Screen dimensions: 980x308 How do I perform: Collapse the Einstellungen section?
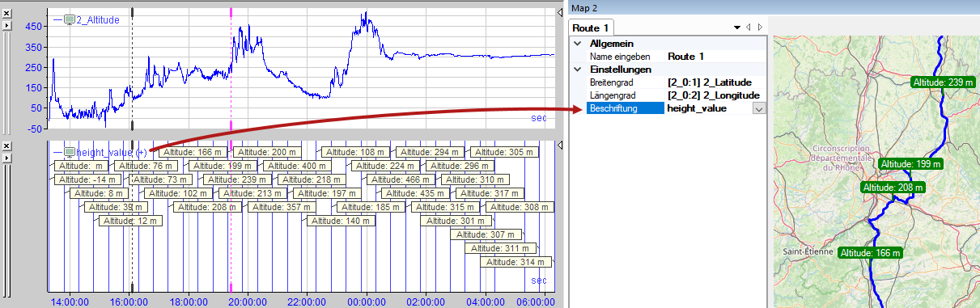pos(578,70)
